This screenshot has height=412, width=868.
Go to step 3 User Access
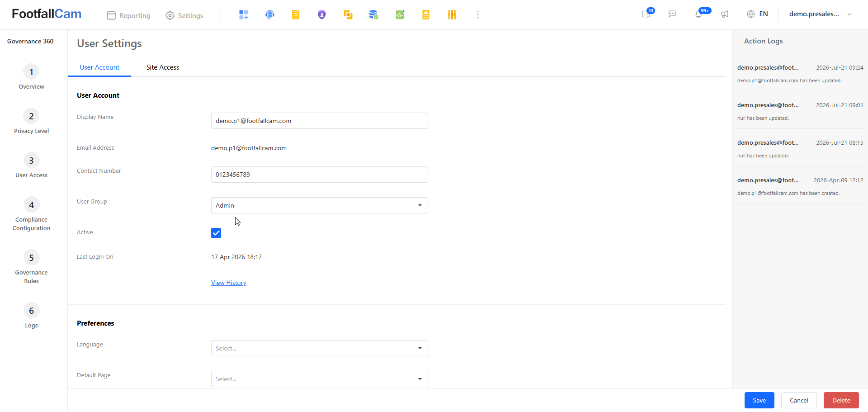pyautogui.click(x=31, y=166)
